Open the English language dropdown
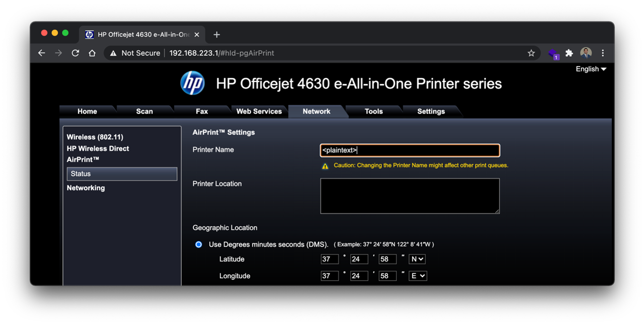Image resolution: width=644 pixels, height=325 pixels. (591, 69)
